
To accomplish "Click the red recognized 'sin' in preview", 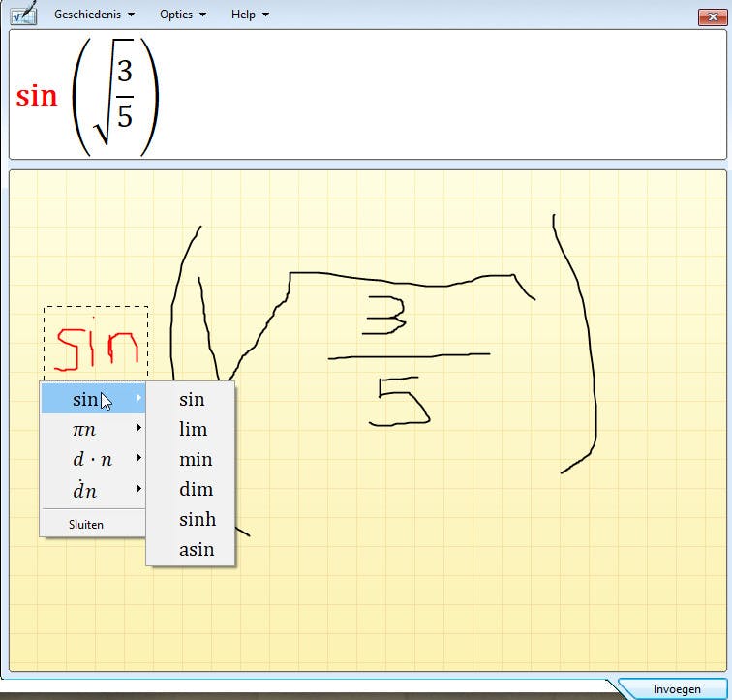I will (x=37, y=96).
